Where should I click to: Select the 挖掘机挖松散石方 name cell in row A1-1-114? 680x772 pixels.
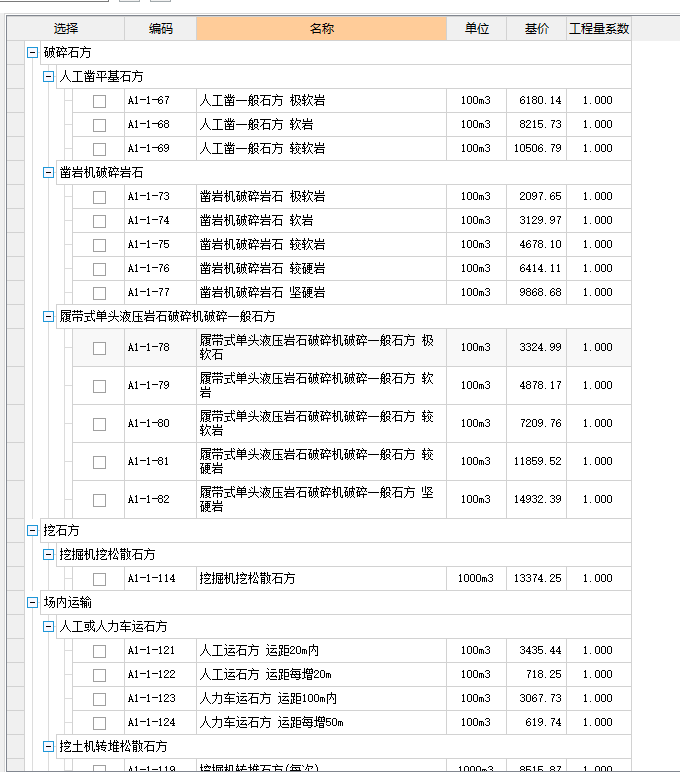pyautogui.click(x=322, y=578)
